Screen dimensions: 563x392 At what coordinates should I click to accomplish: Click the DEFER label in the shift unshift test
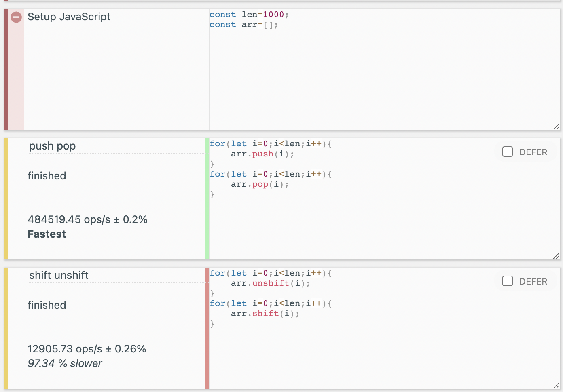point(533,282)
